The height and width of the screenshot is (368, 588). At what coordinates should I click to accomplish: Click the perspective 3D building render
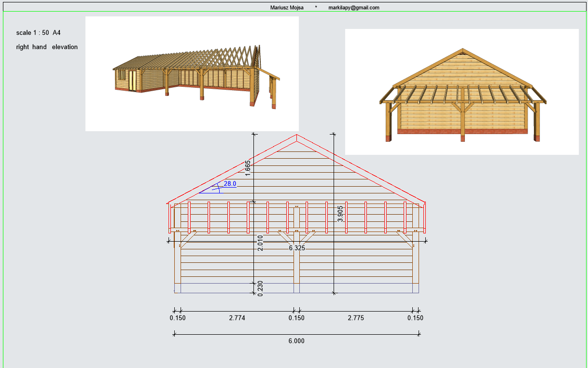click(x=192, y=74)
